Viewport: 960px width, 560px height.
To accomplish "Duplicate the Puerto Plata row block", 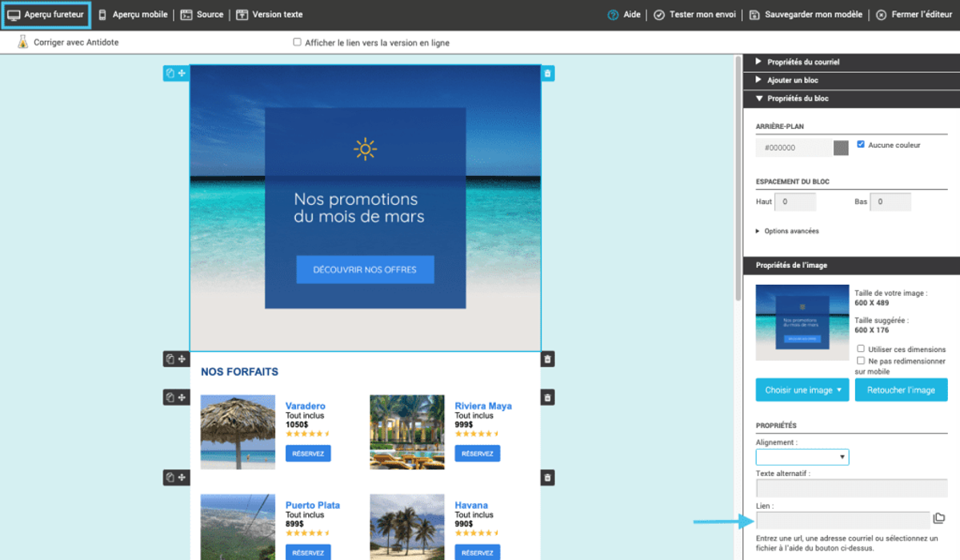I will point(170,478).
